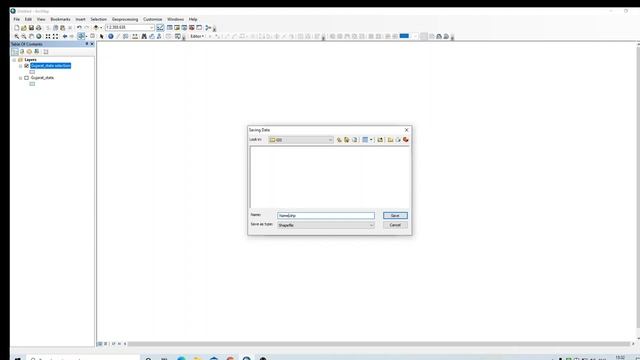This screenshot has width=640, height=360.
Task: Click the Find binoculars icon
Action: [144, 36]
